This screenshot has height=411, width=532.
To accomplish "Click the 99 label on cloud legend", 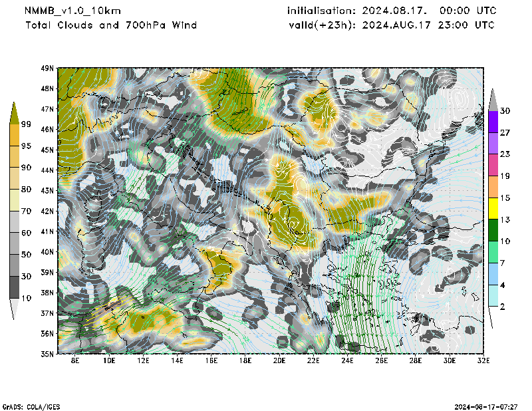I will point(27,124).
